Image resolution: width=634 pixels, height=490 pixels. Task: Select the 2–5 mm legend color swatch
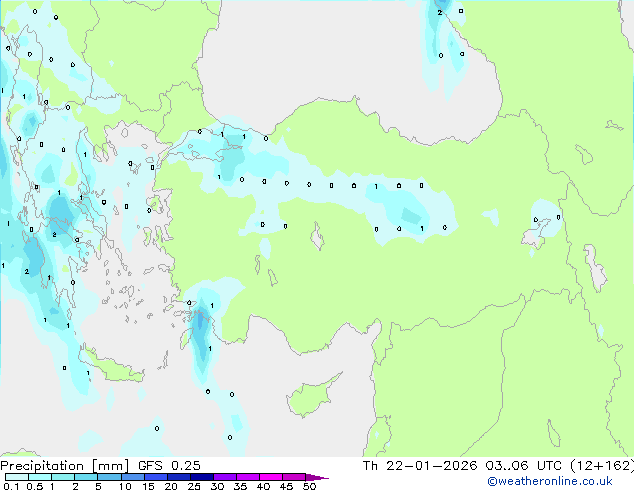86,477
